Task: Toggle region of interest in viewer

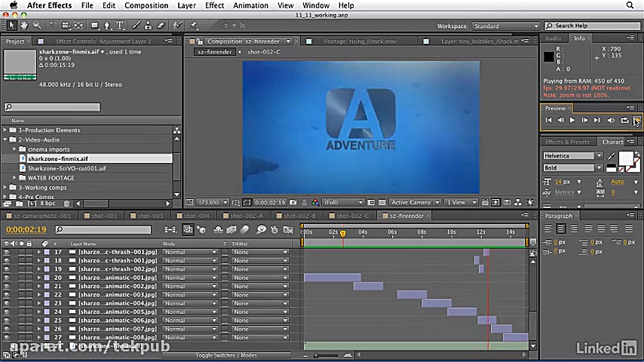Action: click(371, 202)
